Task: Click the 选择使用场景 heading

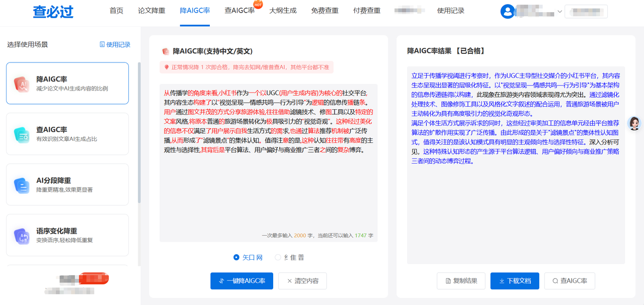Action: click(x=28, y=44)
